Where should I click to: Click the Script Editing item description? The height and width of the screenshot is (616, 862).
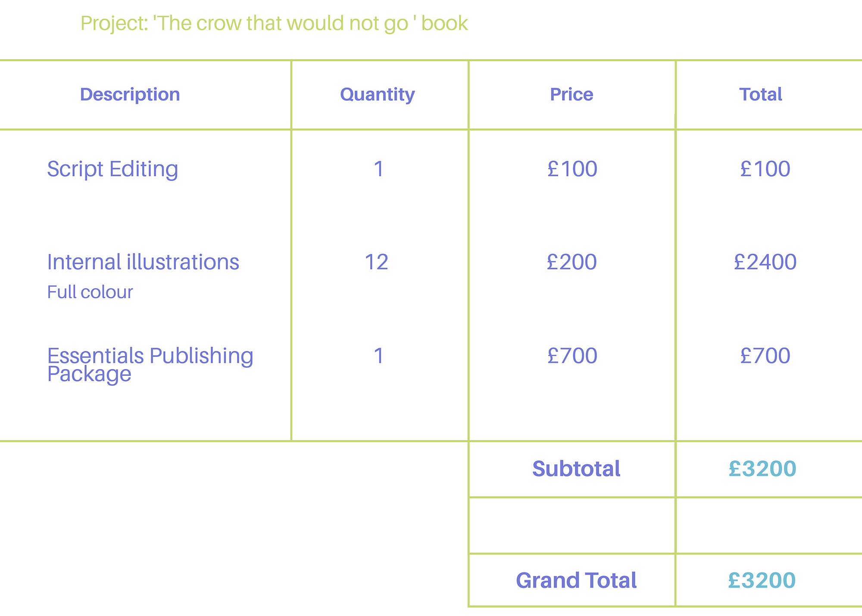[x=112, y=169]
